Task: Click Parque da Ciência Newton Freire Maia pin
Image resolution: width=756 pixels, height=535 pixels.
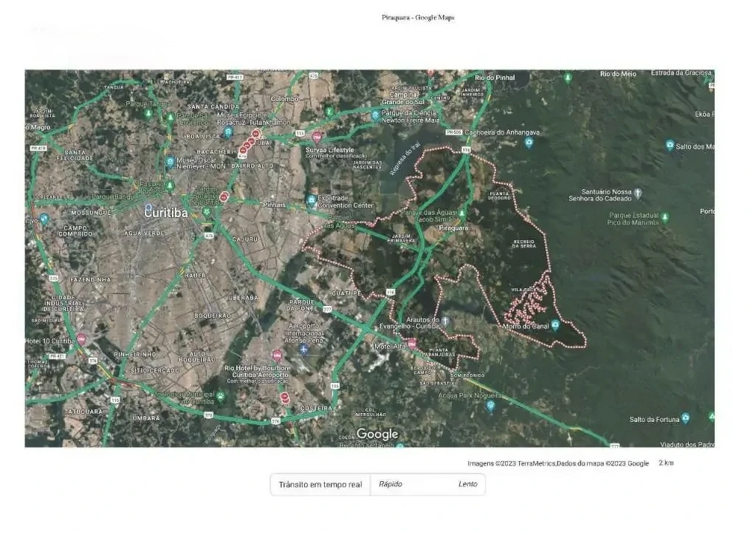Action: (375, 116)
